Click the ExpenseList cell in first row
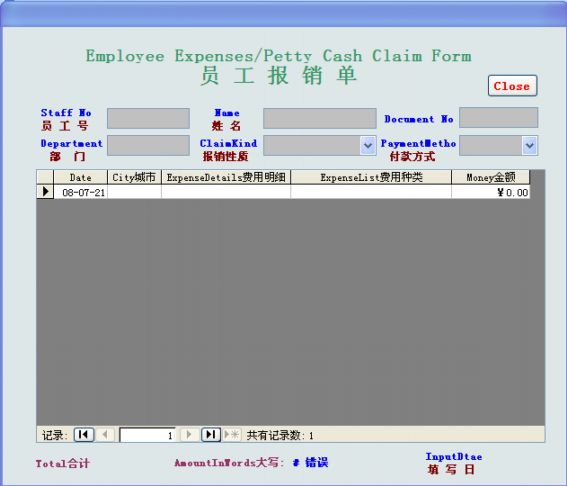This screenshot has width=567, height=486. pos(371,192)
